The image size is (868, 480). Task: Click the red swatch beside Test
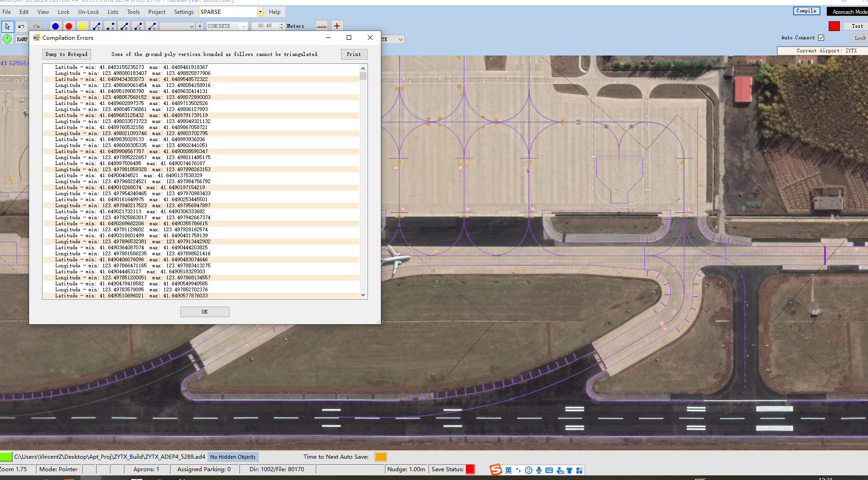tap(834, 26)
